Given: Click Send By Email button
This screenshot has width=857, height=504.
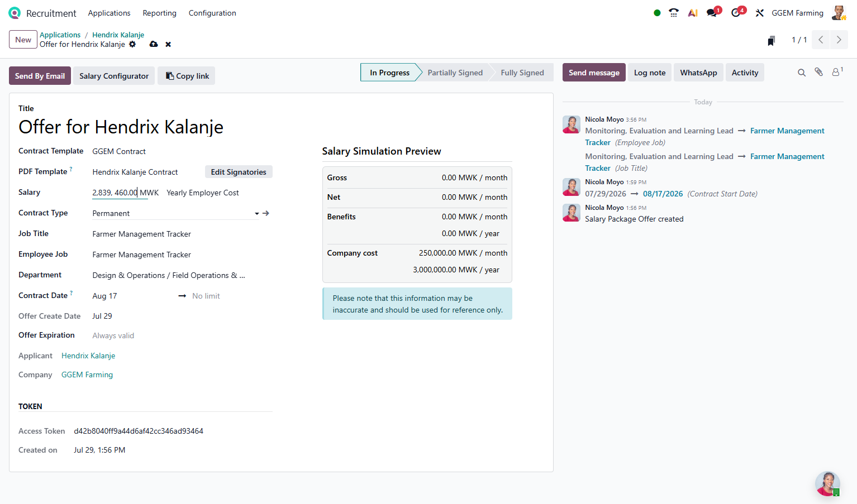Looking at the screenshot, I should coord(40,76).
